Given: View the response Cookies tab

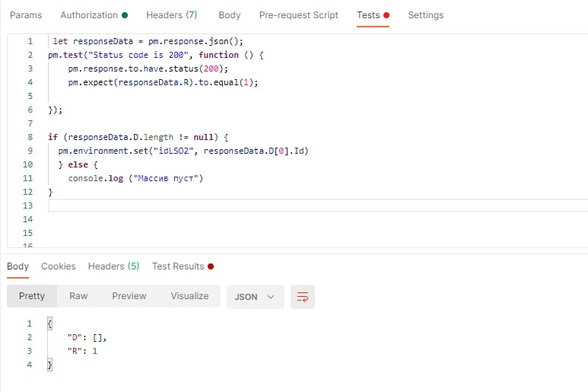Looking at the screenshot, I should pyautogui.click(x=59, y=266).
